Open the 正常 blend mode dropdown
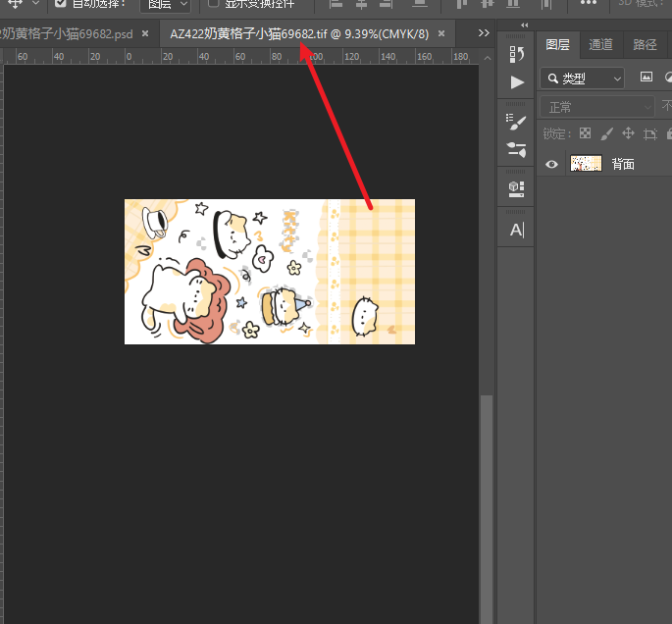The image size is (672, 624). tap(597, 107)
